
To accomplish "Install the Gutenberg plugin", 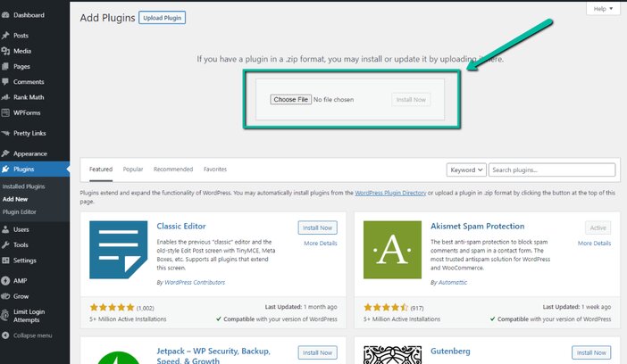I will tap(591, 352).
